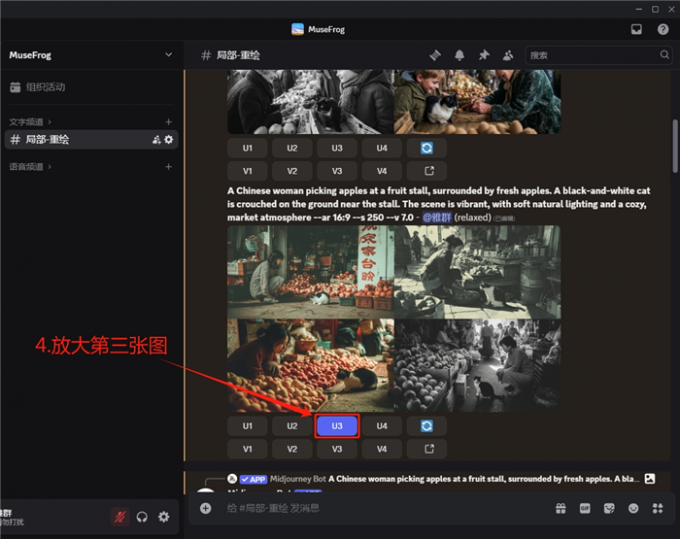This screenshot has height=539, width=680.
Task: Open image with red Chinese sign pillar
Action: [311, 272]
